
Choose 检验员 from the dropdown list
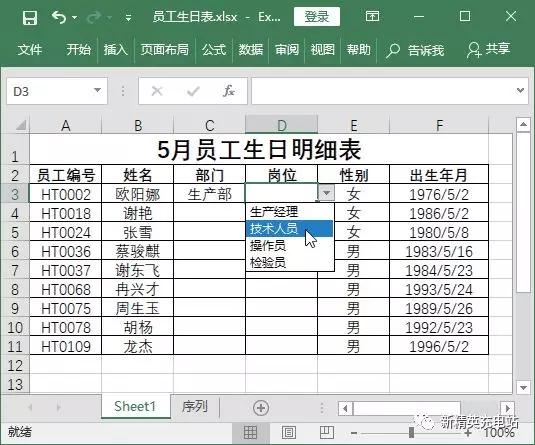(289, 263)
